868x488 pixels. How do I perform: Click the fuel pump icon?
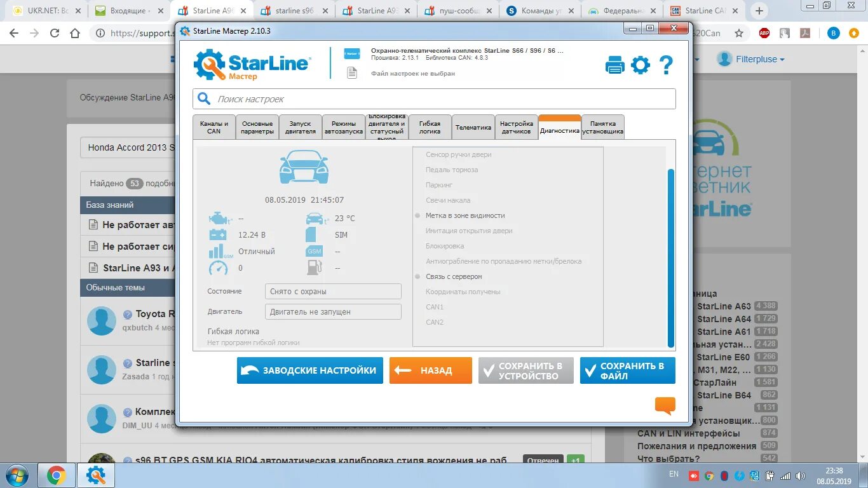tap(315, 268)
